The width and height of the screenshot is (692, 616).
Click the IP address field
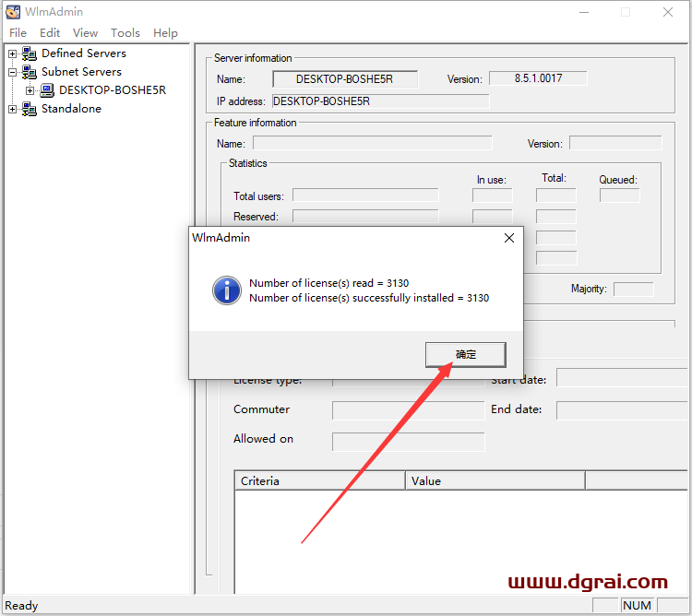380,101
